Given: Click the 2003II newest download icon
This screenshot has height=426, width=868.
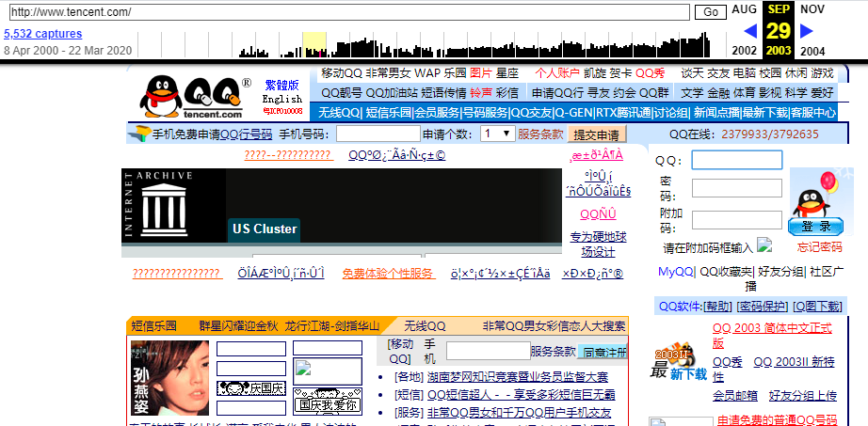Looking at the screenshot, I should [678, 361].
